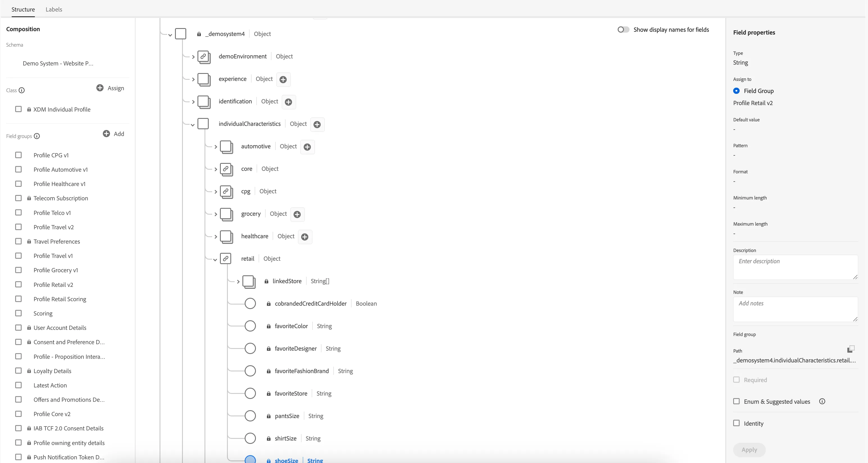
Task: Select the shirtSize field circle
Action: coord(250,438)
